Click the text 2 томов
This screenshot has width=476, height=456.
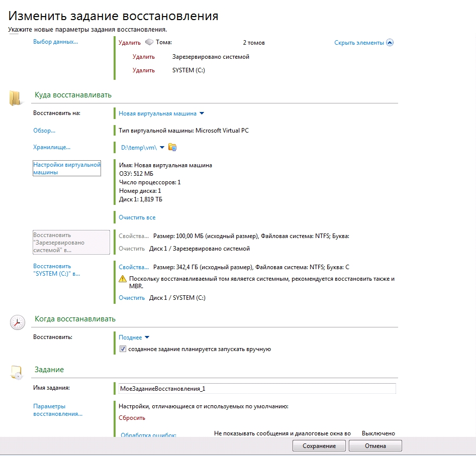(254, 43)
